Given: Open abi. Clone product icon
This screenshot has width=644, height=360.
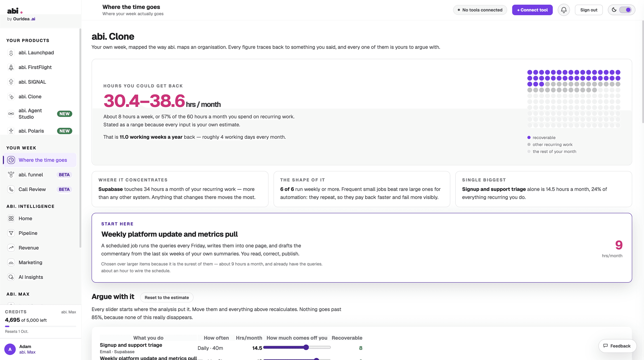Looking at the screenshot, I should pos(11,97).
